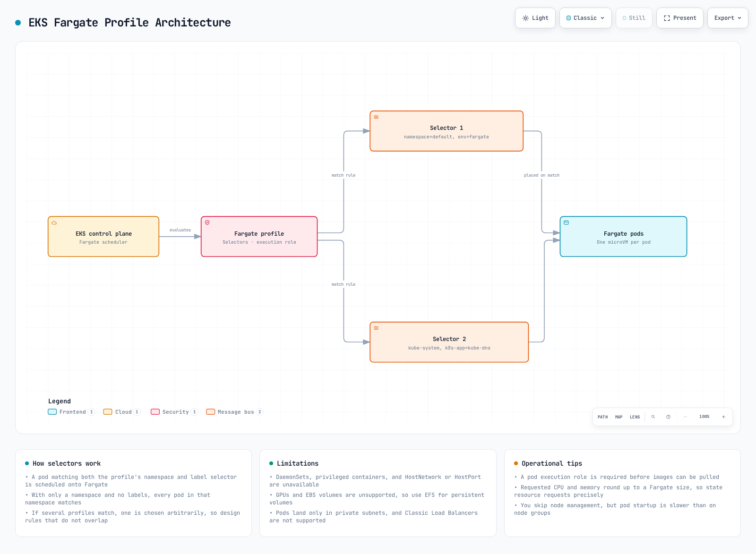
Task: Zoom in with the plus icon
Action: click(x=723, y=417)
